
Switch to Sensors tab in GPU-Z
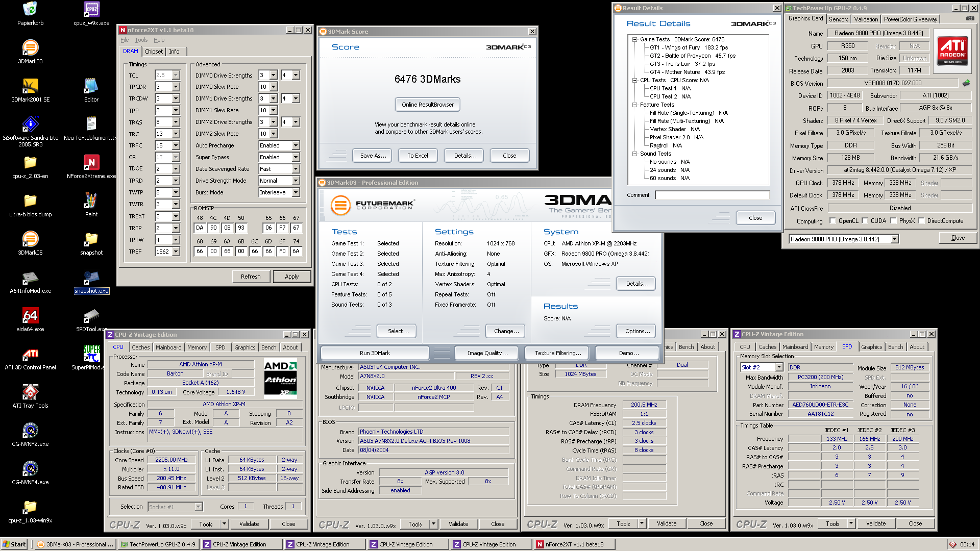tap(839, 19)
